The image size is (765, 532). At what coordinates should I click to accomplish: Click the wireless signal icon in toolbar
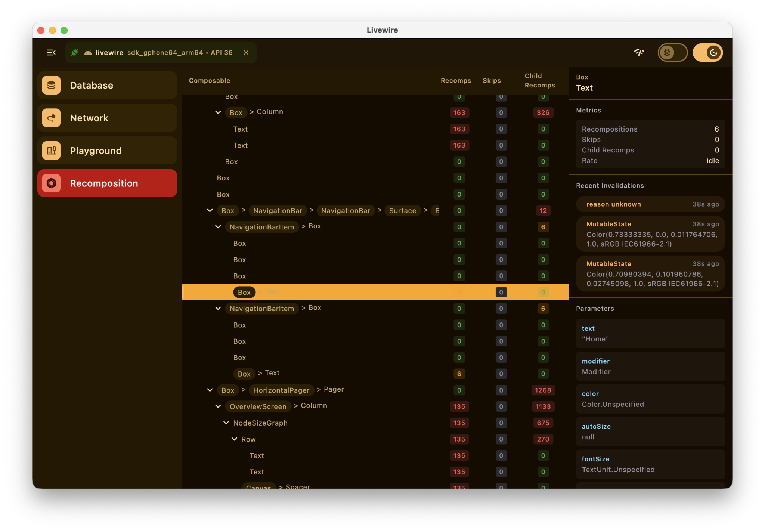[639, 53]
